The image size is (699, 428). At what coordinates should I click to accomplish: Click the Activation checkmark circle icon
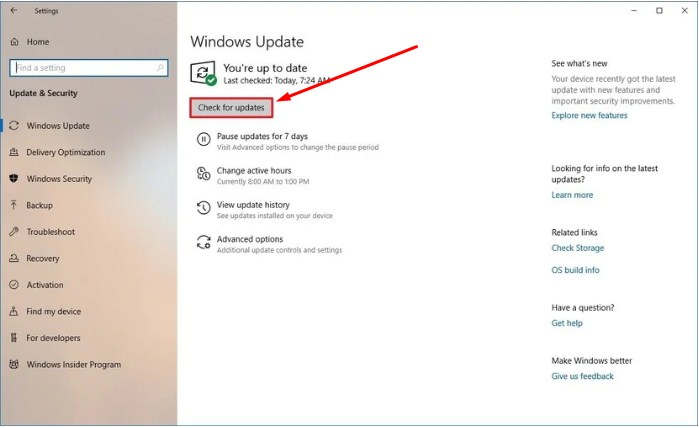14,285
